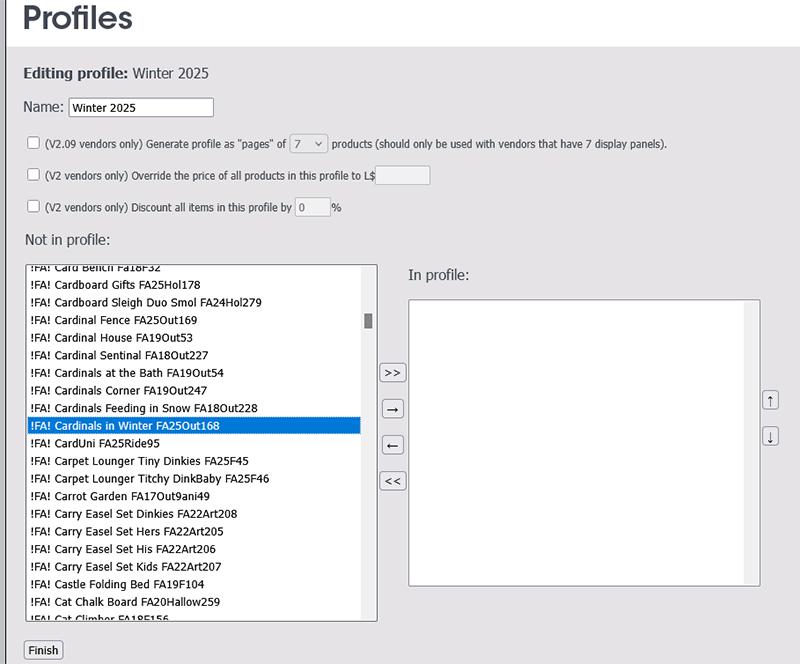This screenshot has width=800, height=664.
Task: Click the right arrow add-to-profile button
Action: pyautogui.click(x=393, y=409)
